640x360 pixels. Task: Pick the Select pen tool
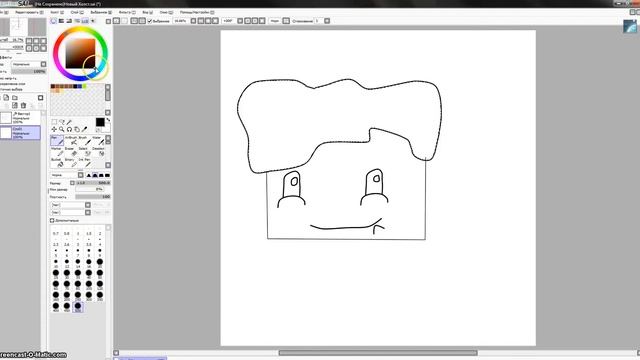pyautogui.click(x=85, y=151)
